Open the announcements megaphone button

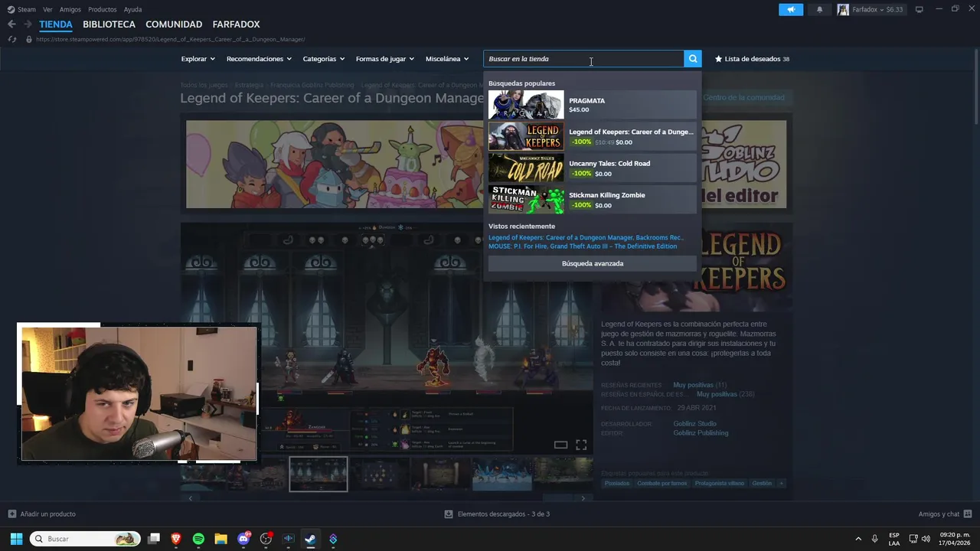[791, 9]
